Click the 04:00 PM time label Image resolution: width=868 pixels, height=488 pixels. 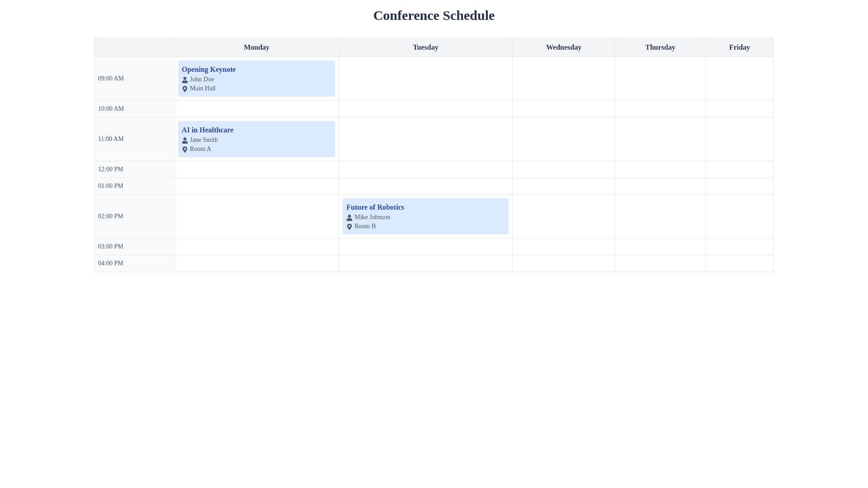110,263
